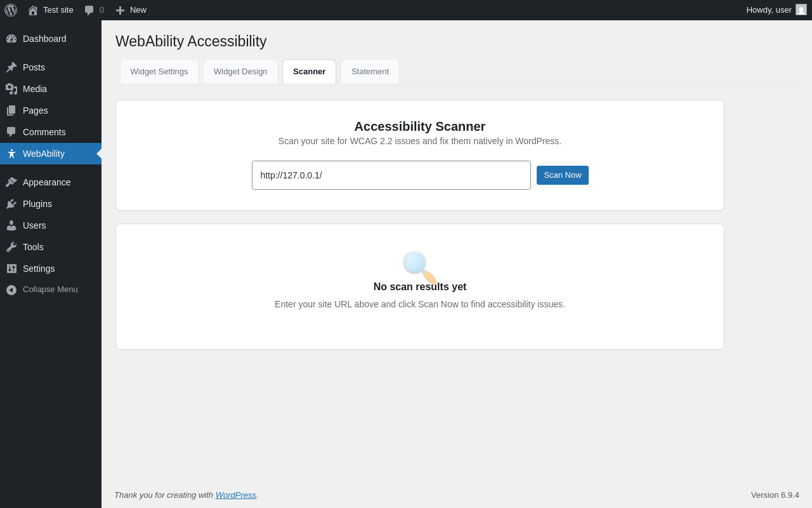Go to the Media menu label

click(x=35, y=89)
